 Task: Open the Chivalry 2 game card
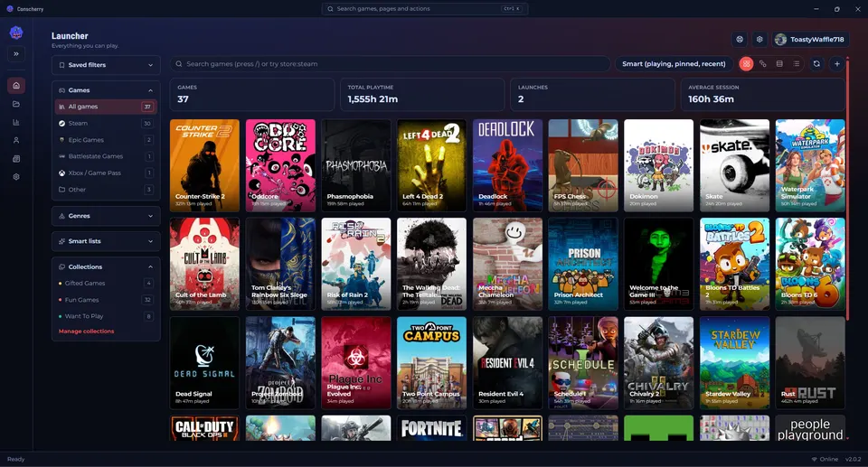(x=659, y=363)
